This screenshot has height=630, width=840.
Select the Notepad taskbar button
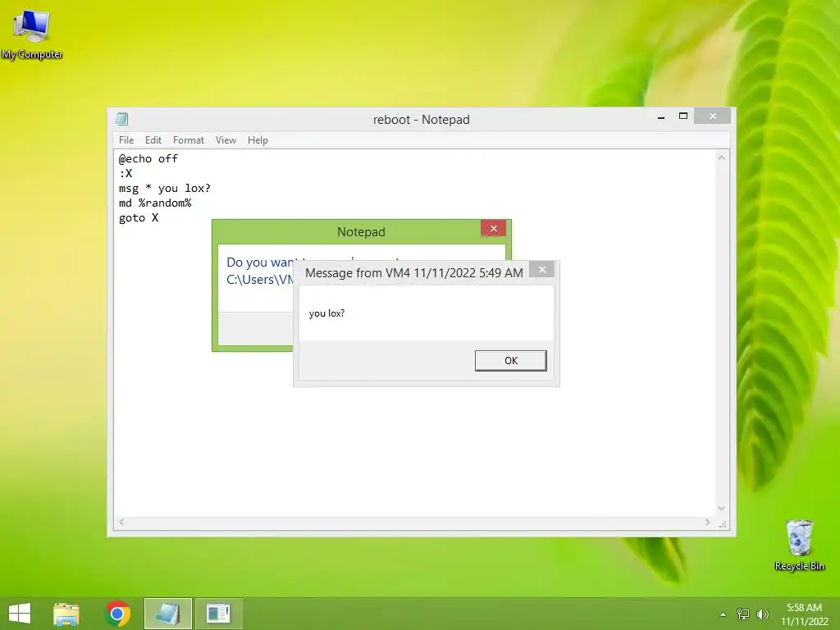167,614
